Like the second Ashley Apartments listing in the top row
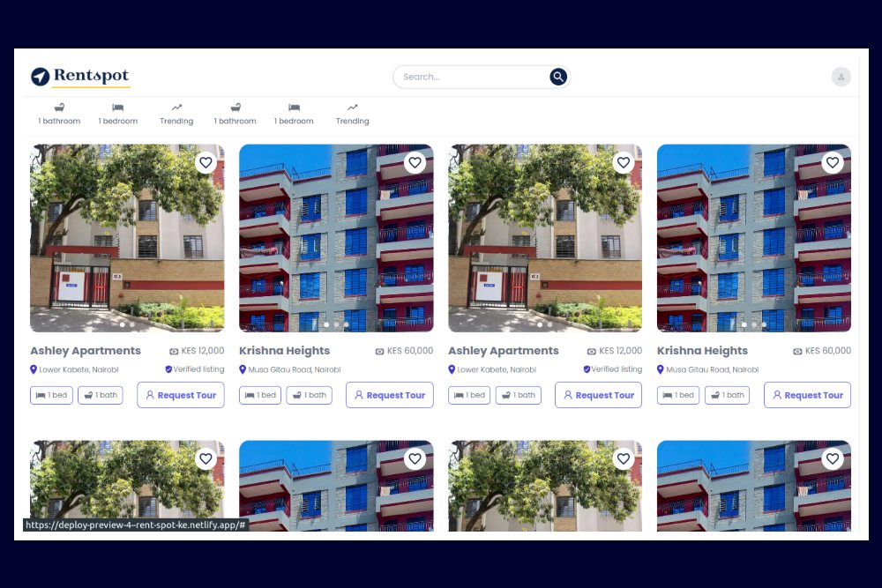882x588 pixels. [624, 162]
